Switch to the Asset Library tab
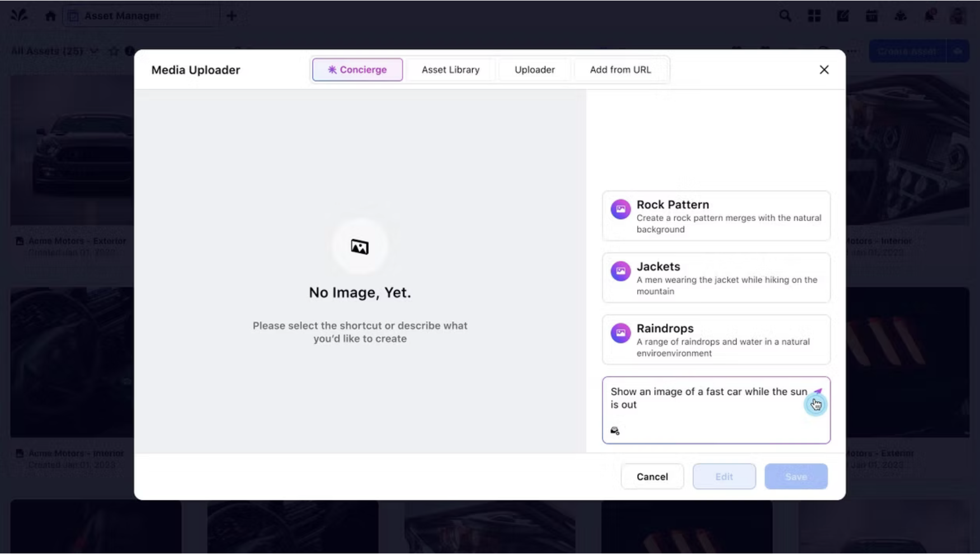This screenshot has width=980, height=554. [451, 69]
